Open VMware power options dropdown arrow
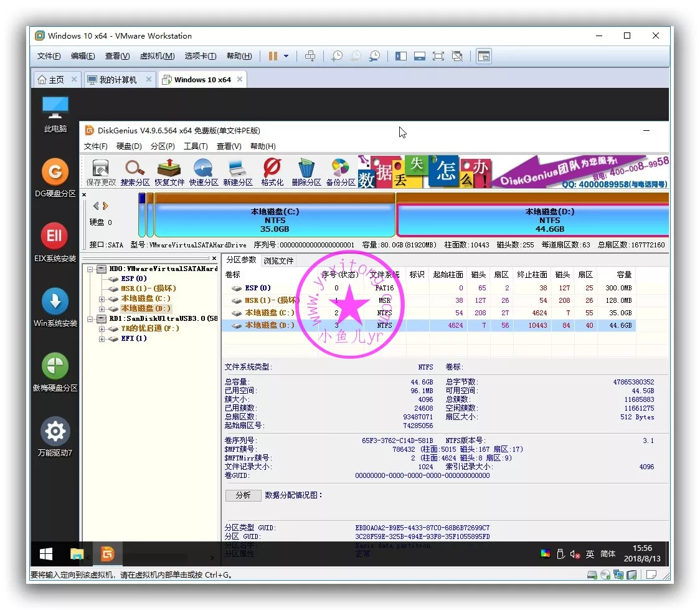Image resolution: width=700 pixels, height=610 pixels. pyautogui.click(x=286, y=56)
